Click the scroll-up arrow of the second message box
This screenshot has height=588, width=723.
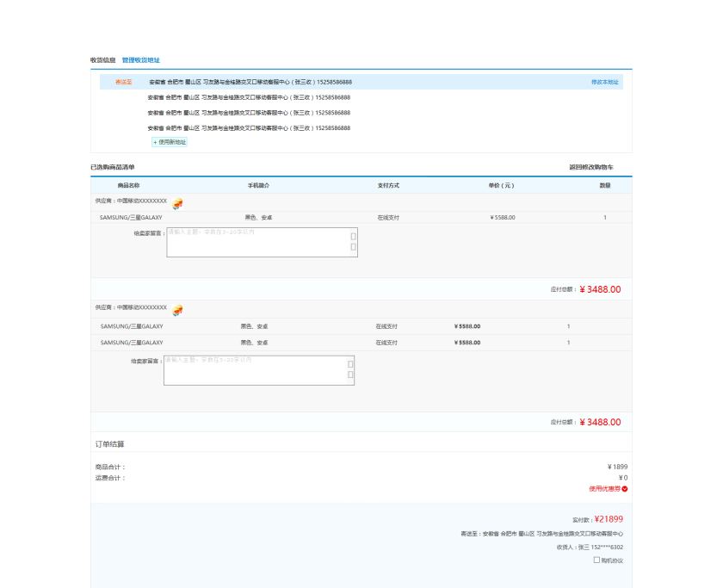[350, 364]
